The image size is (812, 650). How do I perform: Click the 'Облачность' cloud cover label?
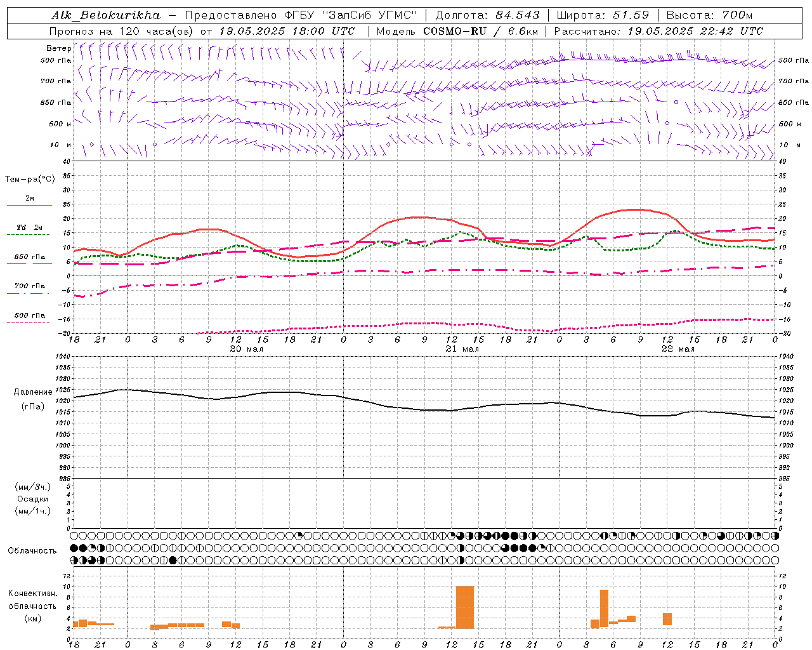[32, 550]
